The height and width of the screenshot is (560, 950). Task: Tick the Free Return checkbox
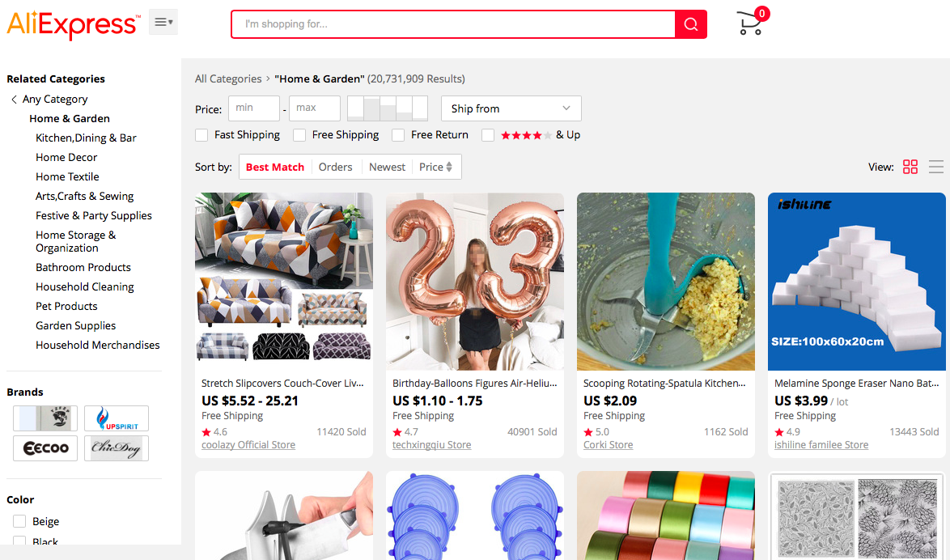[x=398, y=135]
